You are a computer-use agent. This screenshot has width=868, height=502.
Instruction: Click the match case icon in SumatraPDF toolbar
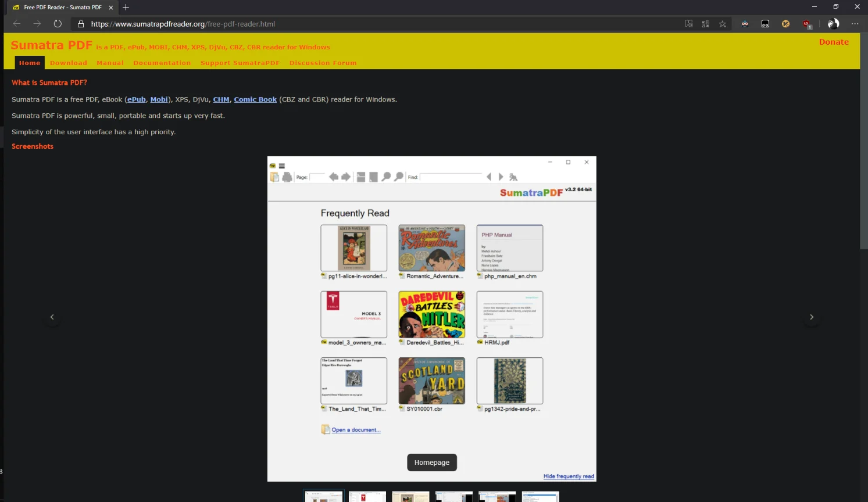click(x=513, y=177)
